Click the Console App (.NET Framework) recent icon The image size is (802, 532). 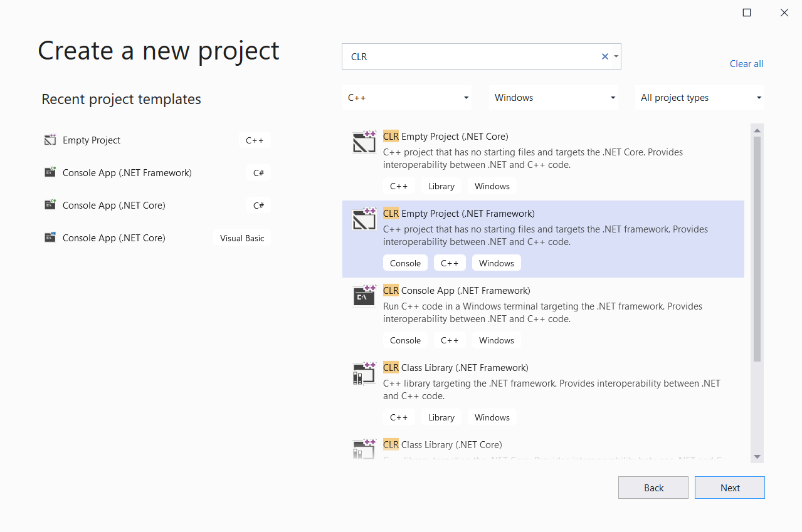50,173
